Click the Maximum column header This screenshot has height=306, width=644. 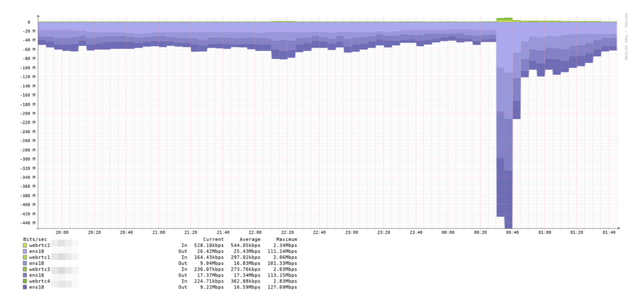[287, 239]
